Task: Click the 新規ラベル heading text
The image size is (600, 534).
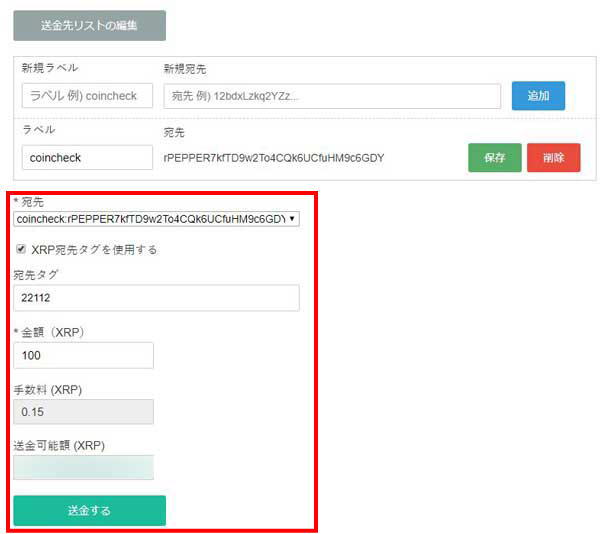Action: [x=50, y=68]
